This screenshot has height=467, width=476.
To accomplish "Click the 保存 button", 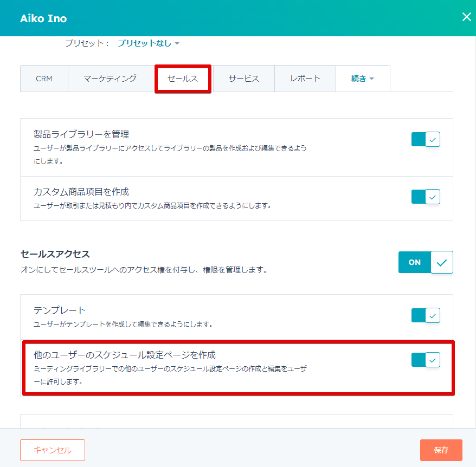I will coord(441,450).
